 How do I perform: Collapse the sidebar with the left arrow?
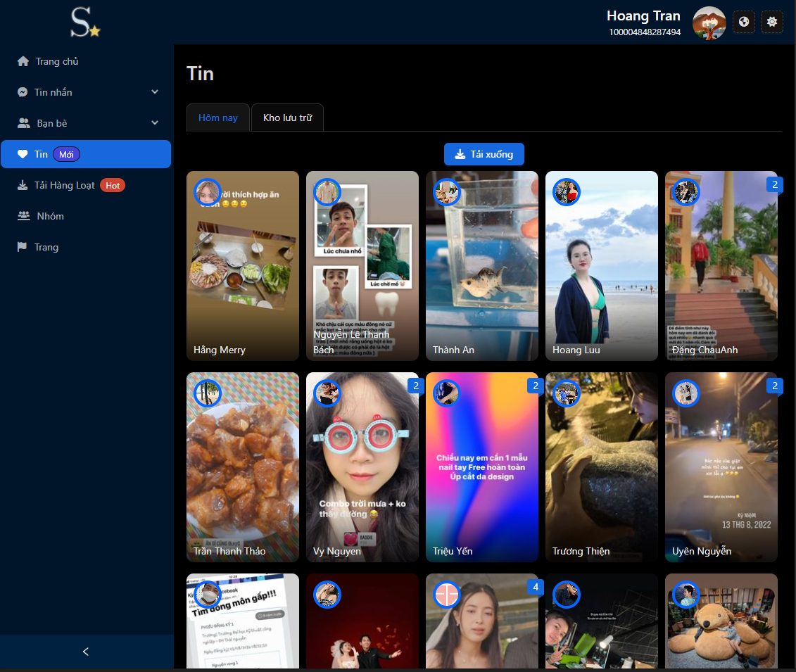86,652
